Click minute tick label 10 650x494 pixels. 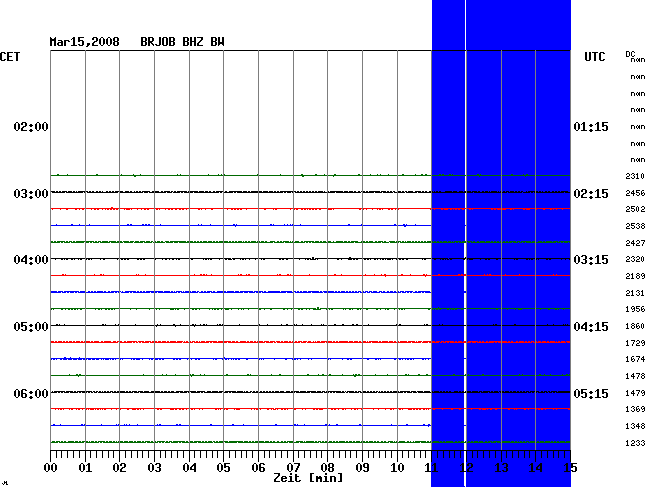[x=397, y=468]
